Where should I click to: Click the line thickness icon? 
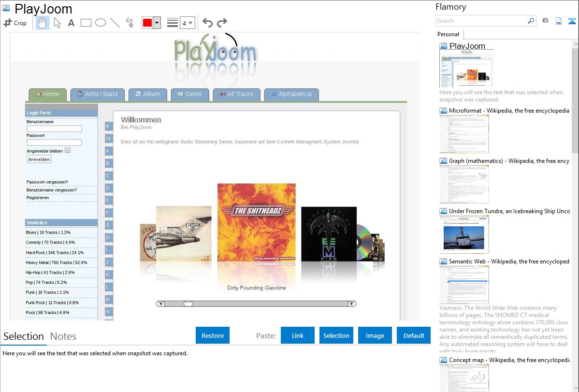(x=173, y=23)
